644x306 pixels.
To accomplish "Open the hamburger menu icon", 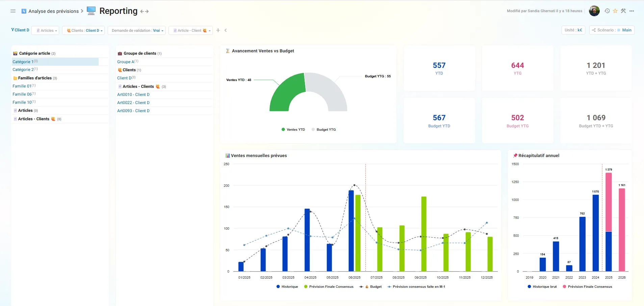I will click(x=13, y=11).
